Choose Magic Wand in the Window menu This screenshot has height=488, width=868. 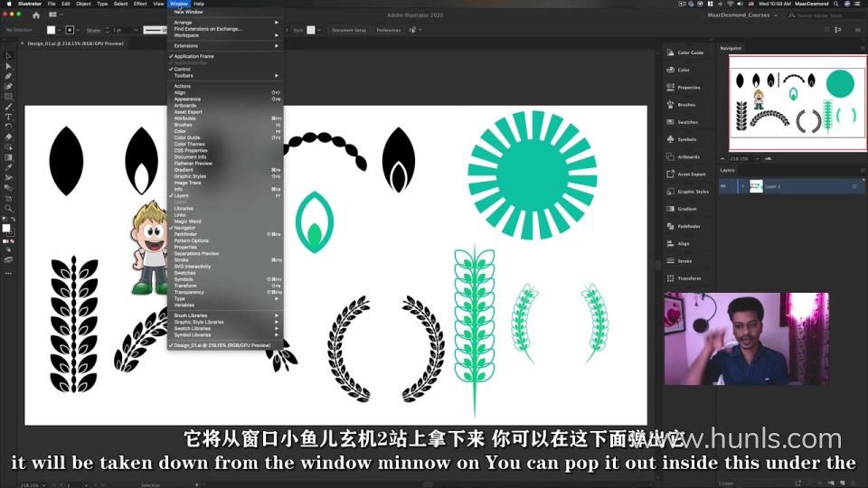225,221
